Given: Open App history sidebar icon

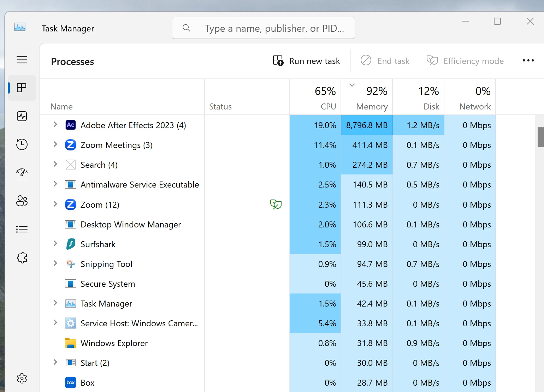Looking at the screenshot, I should click(x=22, y=144).
